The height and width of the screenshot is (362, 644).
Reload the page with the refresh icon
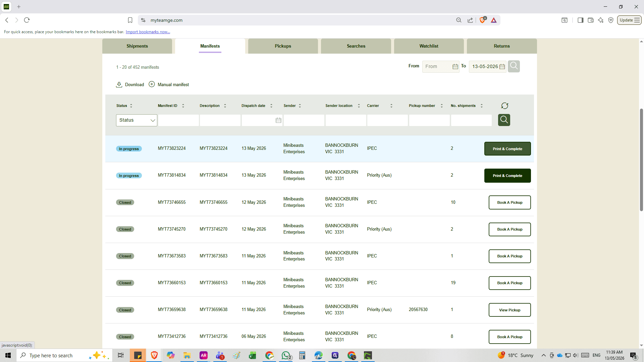[27, 20]
